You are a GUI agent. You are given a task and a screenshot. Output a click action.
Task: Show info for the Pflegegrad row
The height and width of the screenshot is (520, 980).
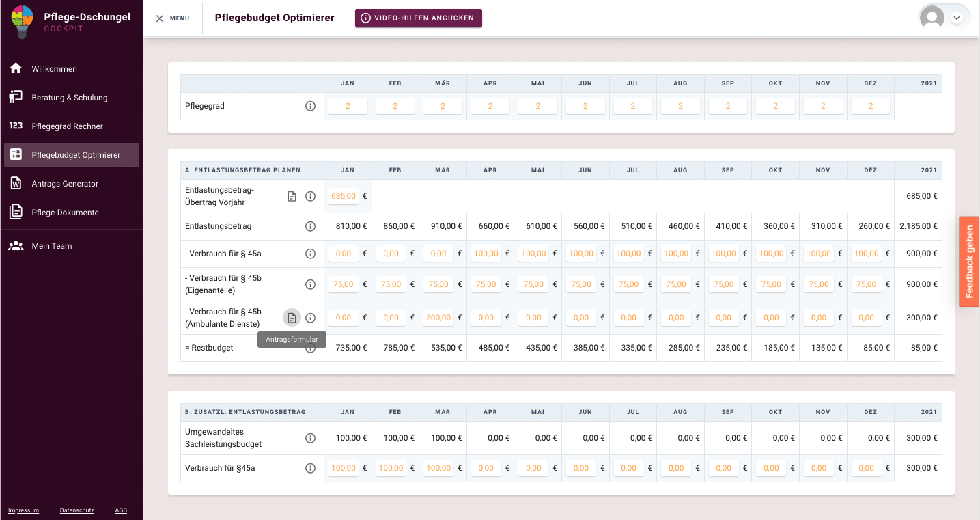click(x=310, y=106)
